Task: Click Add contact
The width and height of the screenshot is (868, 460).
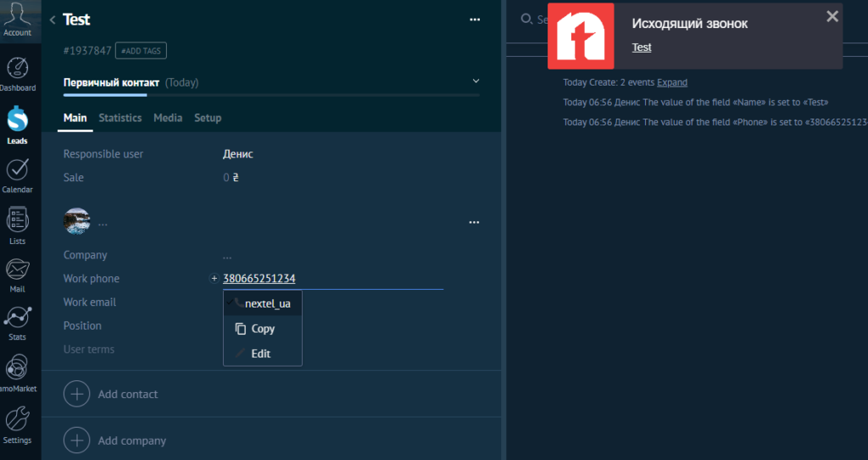Action: (x=127, y=394)
